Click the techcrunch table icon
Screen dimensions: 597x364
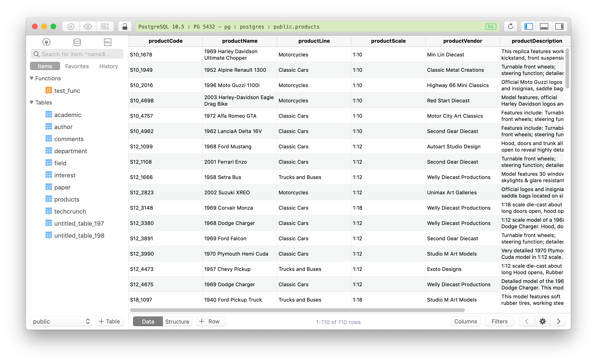pyautogui.click(x=49, y=211)
